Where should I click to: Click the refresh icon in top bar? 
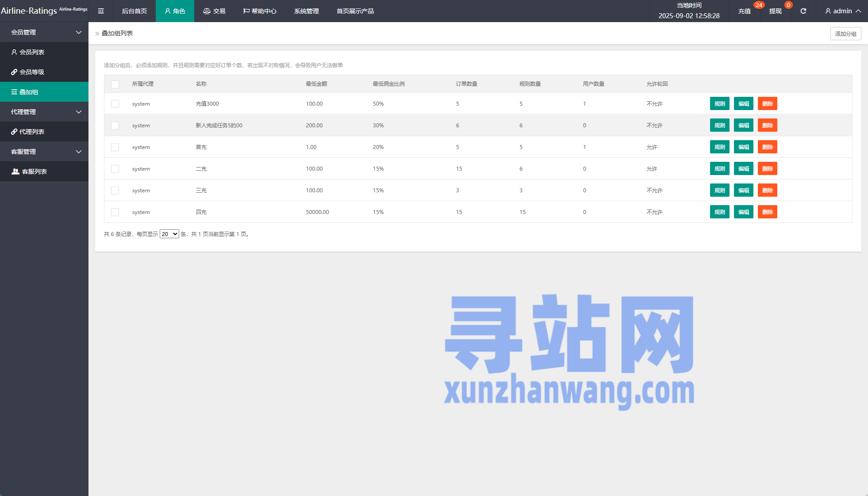pyautogui.click(x=803, y=11)
